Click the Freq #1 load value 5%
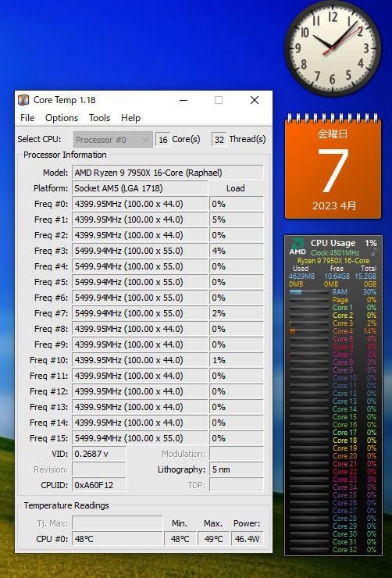Image resolution: width=392 pixels, height=578 pixels. (x=237, y=219)
